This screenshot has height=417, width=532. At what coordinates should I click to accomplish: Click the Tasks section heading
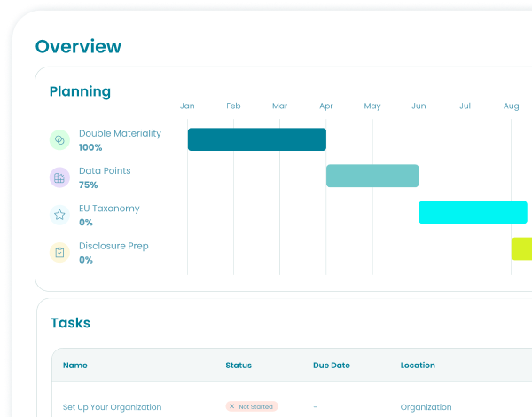click(71, 323)
